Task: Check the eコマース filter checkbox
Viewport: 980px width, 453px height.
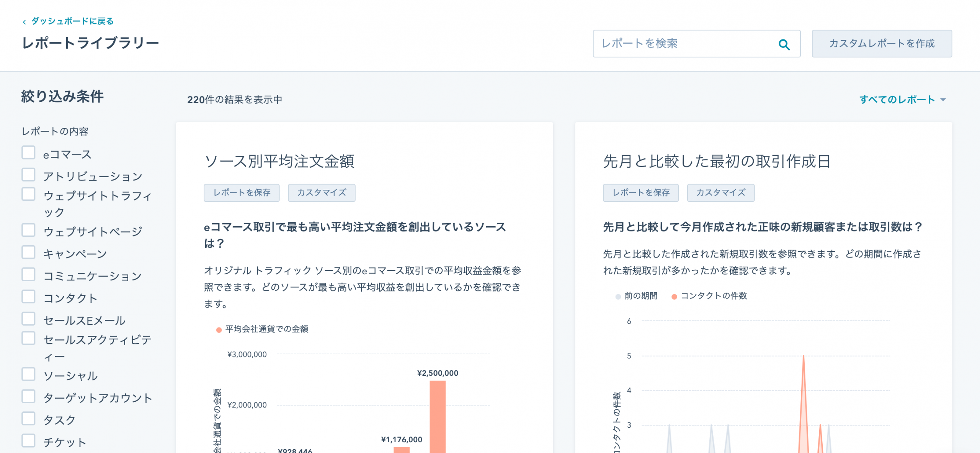Action: (28, 153)
